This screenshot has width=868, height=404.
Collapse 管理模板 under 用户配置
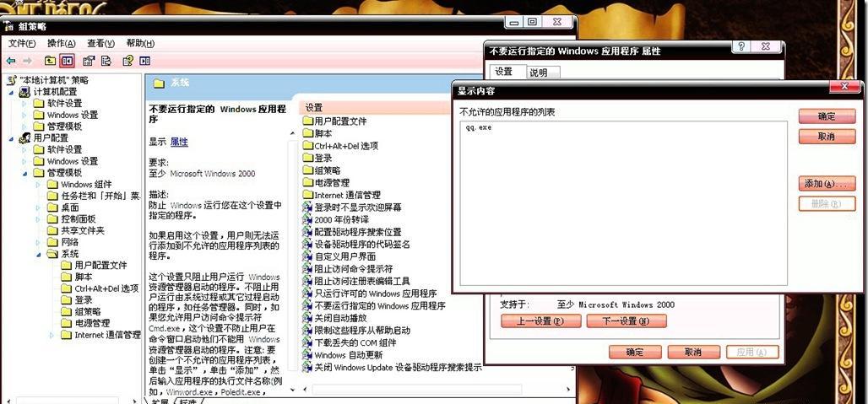(24, 173)
